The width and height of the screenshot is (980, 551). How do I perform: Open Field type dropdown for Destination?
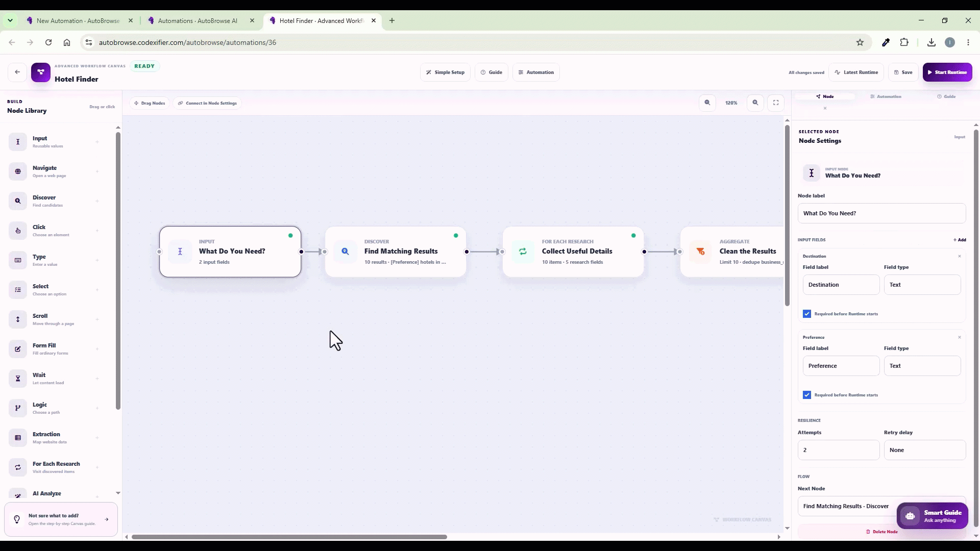922,285
